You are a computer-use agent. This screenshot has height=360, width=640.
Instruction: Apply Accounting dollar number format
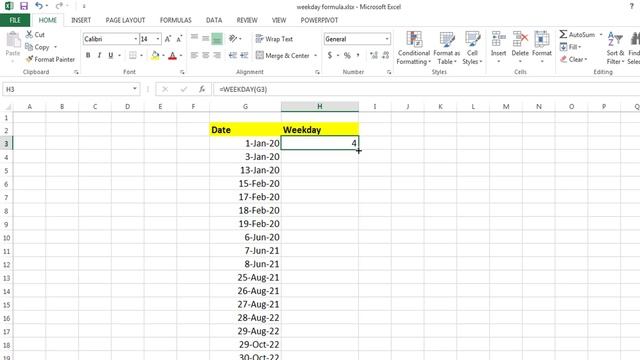coord(330,55)
